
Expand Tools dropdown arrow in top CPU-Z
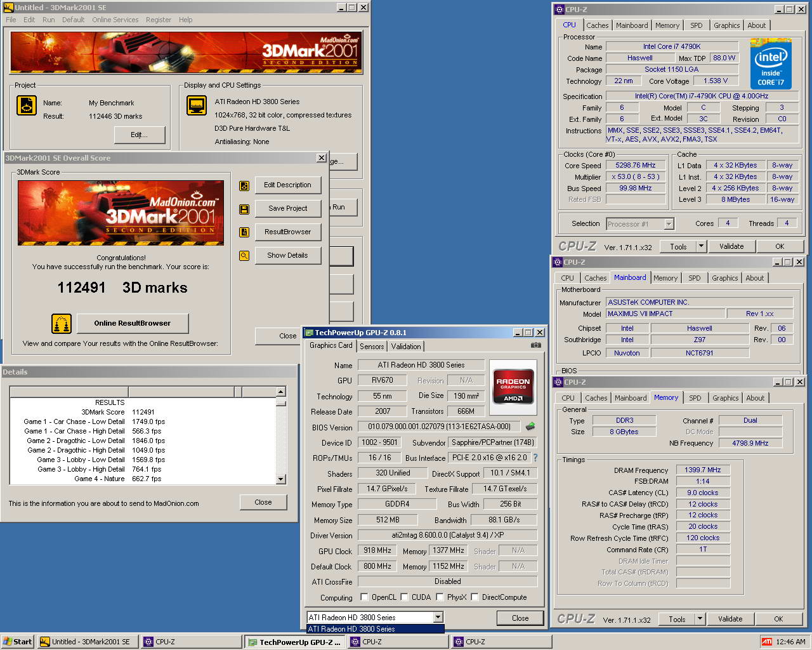pos(701,246)
